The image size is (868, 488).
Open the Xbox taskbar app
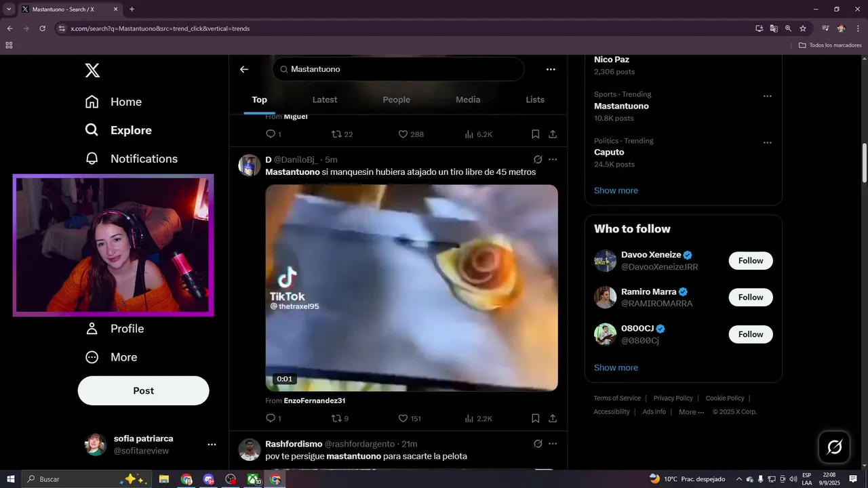tap(254, 479)
